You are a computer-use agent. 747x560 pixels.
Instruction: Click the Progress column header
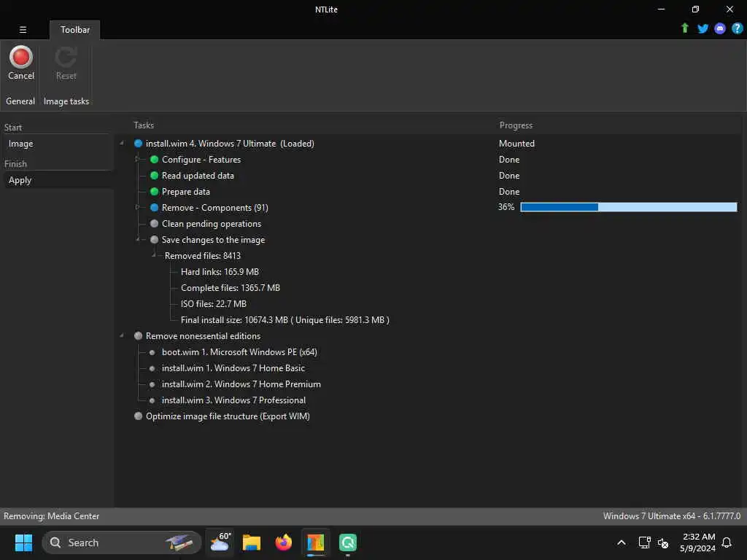(x=516, y=125)
